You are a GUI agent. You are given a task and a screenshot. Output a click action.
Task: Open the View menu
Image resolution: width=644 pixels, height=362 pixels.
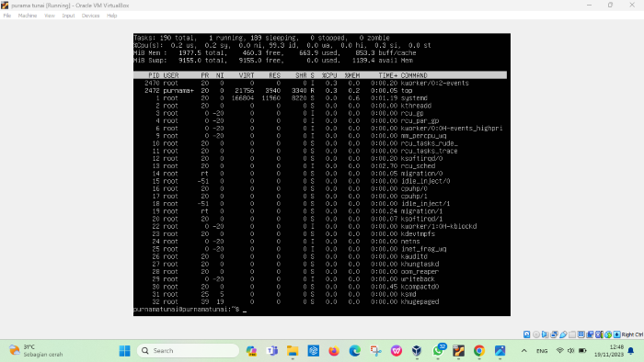50,16
